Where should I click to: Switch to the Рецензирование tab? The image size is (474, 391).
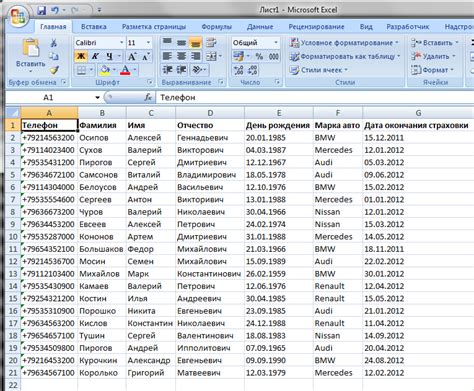[316, 27]
